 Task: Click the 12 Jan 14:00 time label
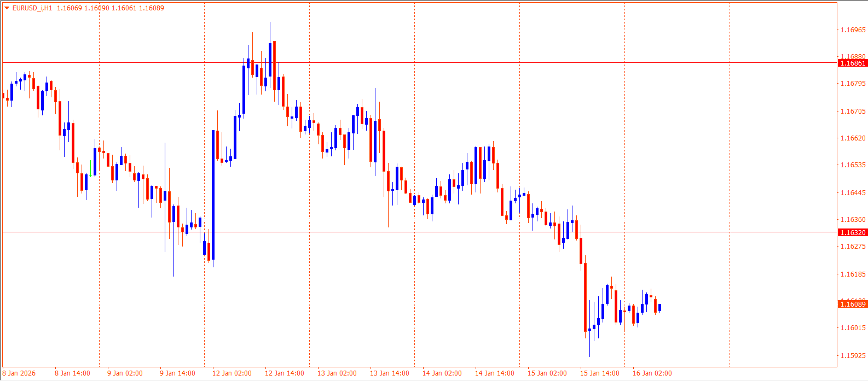click(x=285, y=373)
